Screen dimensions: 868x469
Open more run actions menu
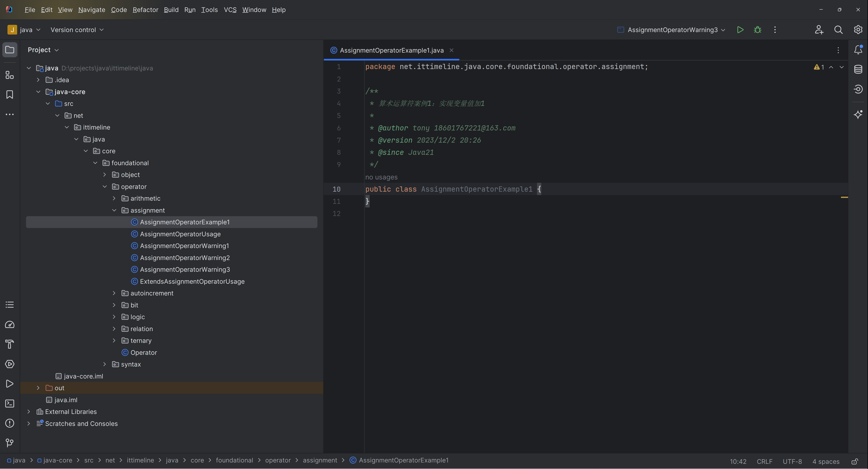(775, 30)
